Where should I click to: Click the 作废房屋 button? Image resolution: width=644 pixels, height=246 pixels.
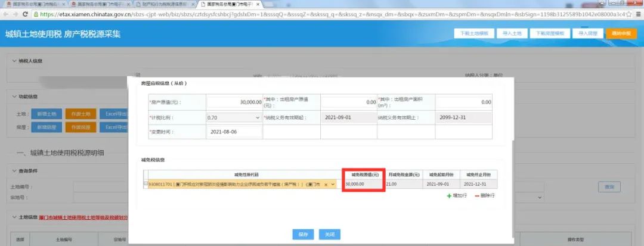(80, 127)
